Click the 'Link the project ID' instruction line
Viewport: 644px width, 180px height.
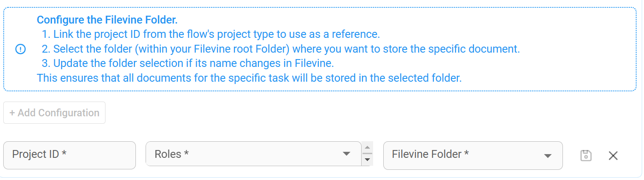tap(211, 35)
